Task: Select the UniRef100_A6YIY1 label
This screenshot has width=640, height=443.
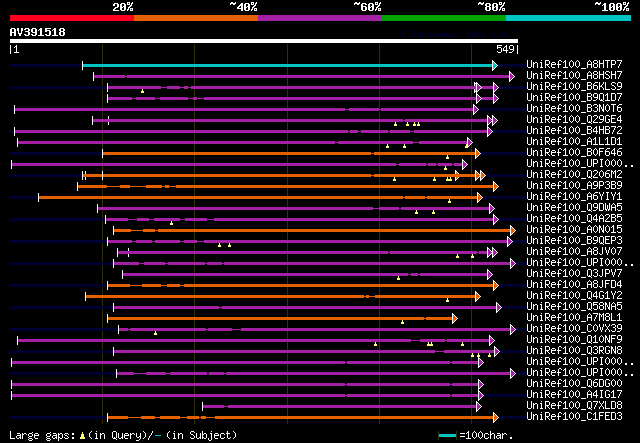Action: tap(574, 197)
